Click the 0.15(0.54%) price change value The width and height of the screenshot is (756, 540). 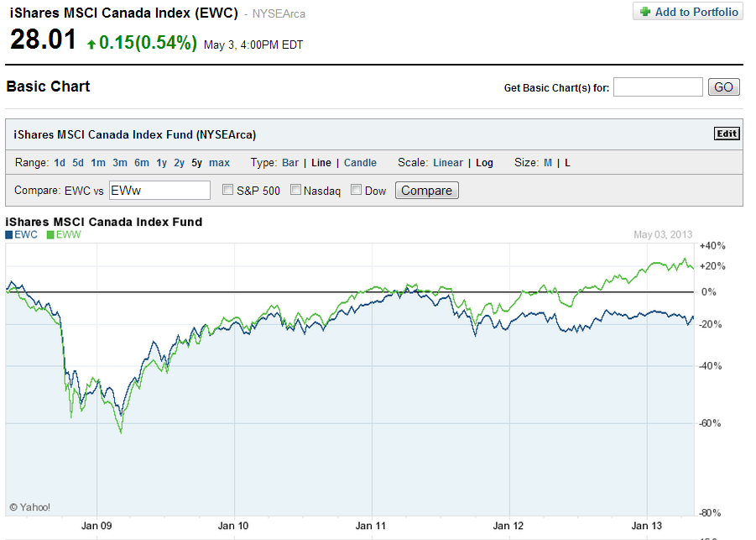(x=148, y=43)
